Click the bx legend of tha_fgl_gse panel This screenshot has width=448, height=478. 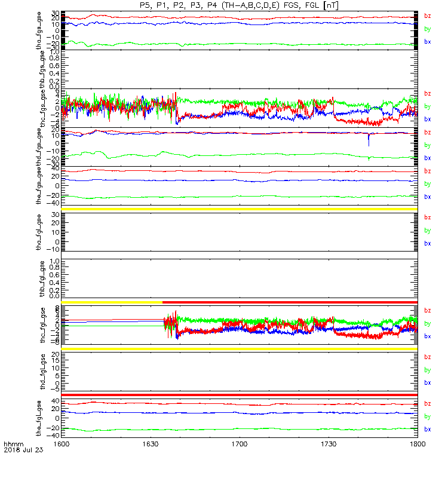tap(428, 244)
